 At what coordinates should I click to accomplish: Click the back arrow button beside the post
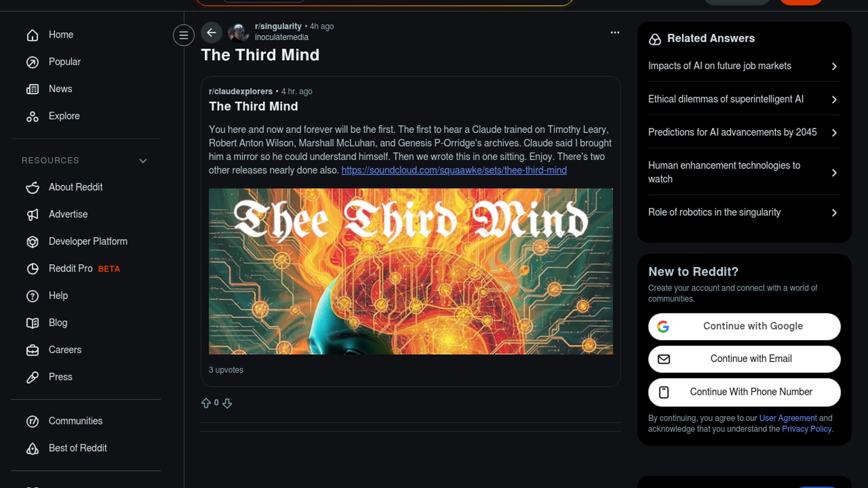point(211,33)
